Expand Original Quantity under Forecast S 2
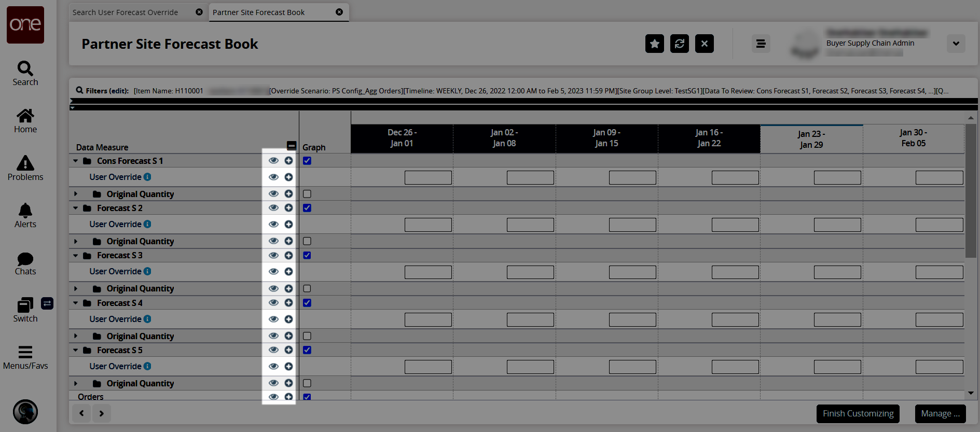This screenshot has width=980, height=432. [76, 241]
